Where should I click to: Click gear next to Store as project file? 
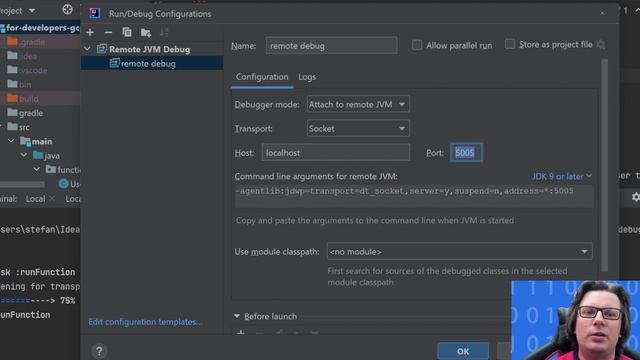[x=600, y=44]
